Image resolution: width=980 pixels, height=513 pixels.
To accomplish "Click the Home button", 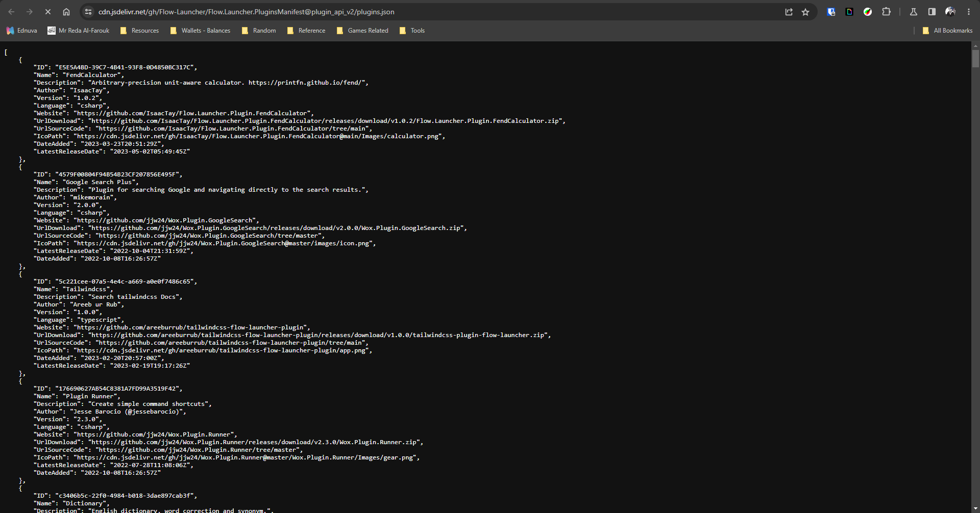I will [x=66, y=11].
